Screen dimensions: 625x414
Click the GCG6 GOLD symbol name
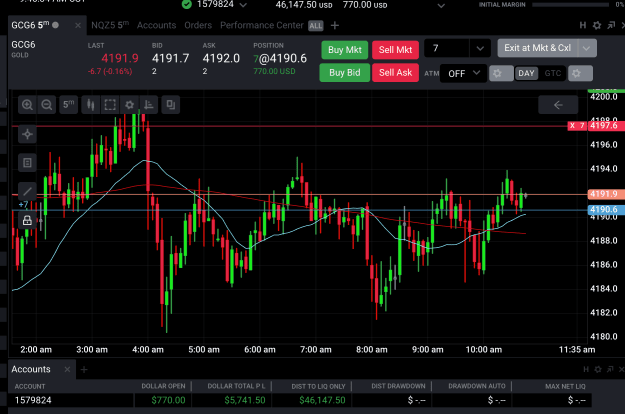[23, 49]
